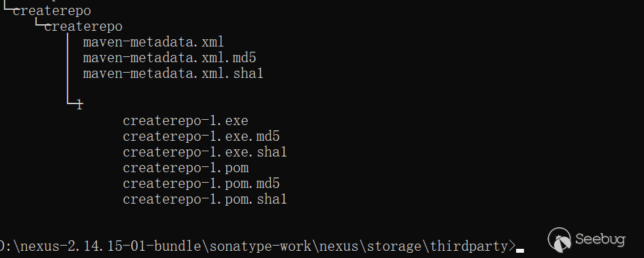Click maven-metadata.xml file entry
This screenshot has height=258, width=644.
pyautogui.click(x=153, y=42)
